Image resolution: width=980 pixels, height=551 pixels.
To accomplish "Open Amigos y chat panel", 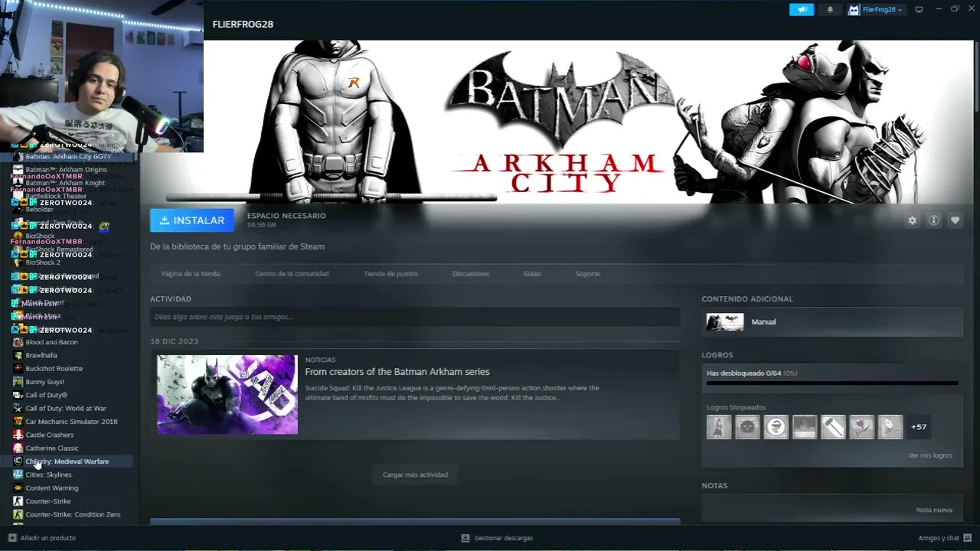I will 943,538.
